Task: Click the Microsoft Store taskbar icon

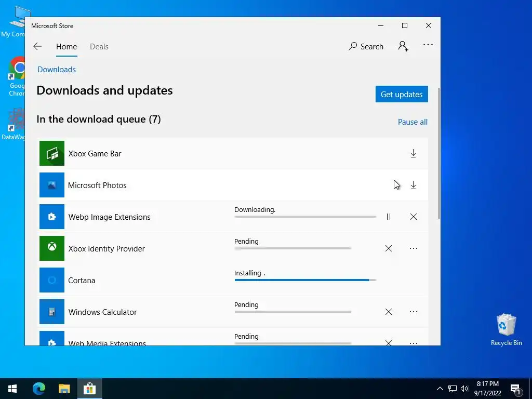Action: [89, 389]
